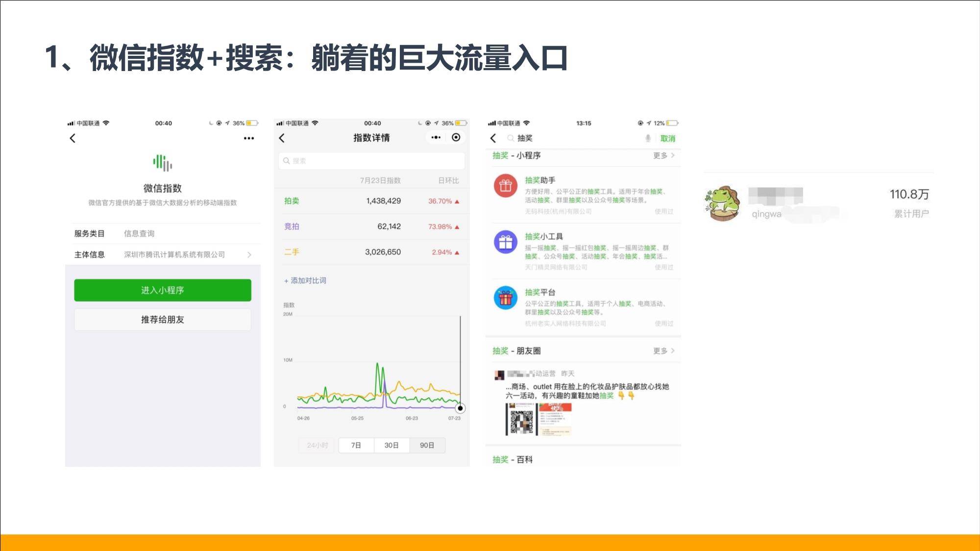Tap the microphone icon in 抽奖 search bar
Screen dimensions: 980x551
648,139
